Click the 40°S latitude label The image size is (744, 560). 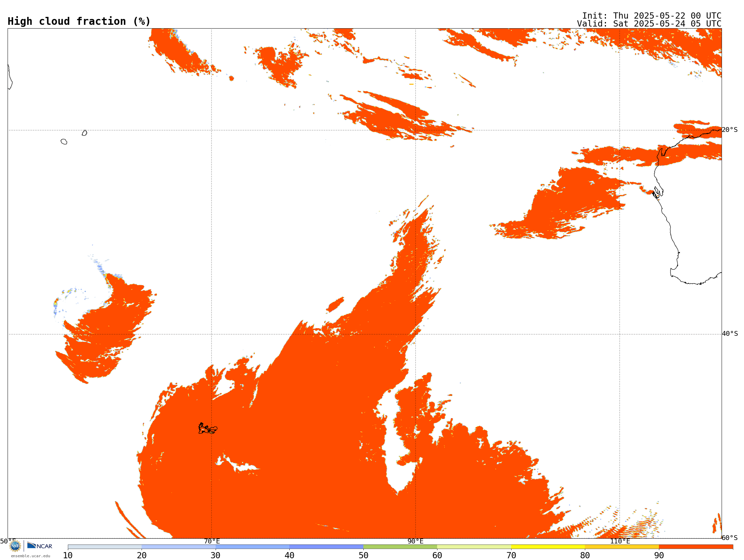[730, 334]
